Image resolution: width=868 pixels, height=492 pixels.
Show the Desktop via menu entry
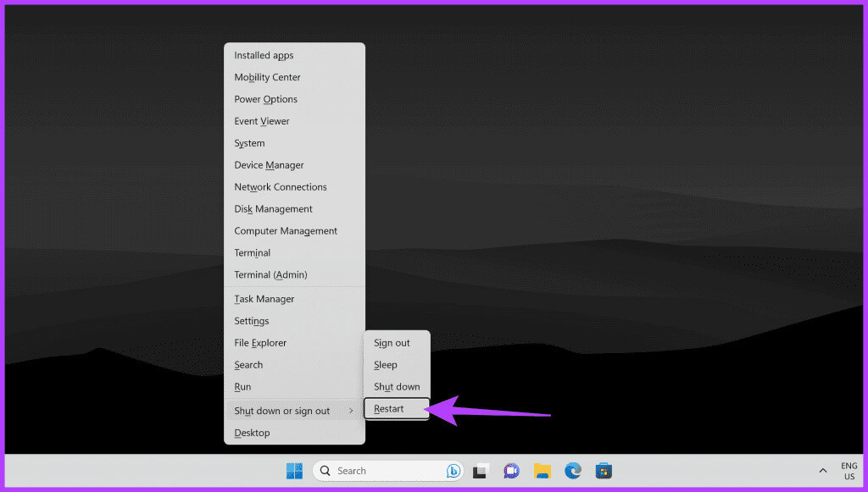[294, 433]
